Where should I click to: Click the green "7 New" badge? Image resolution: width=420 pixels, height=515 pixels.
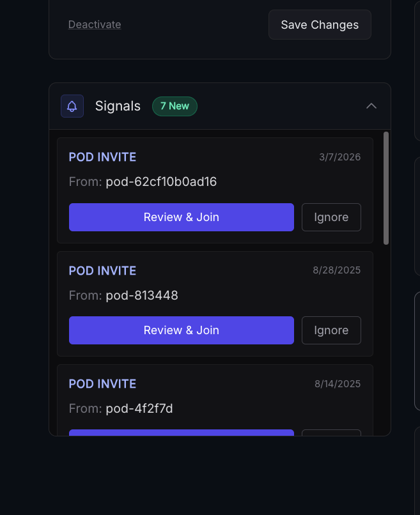pos(175,106)
